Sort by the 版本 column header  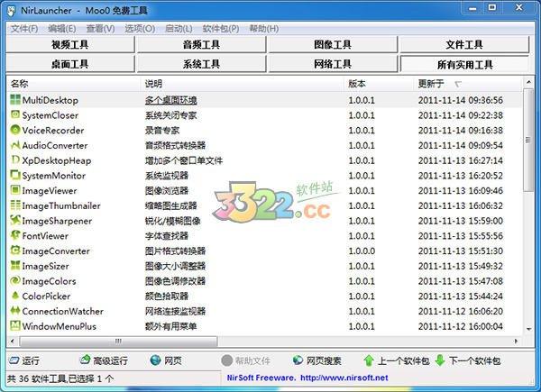pos(379,84)
